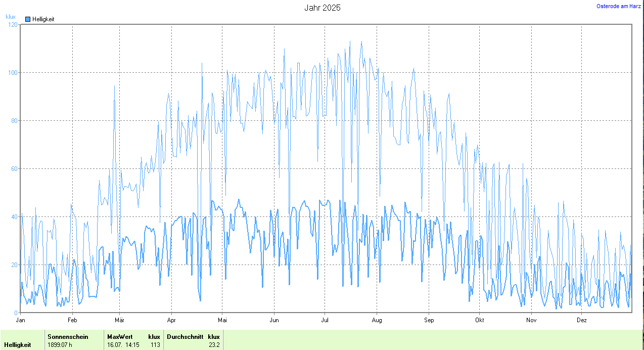Click the Aug month label on the x-axis
The image size is (644, 350).
click(x=377, y=320)
